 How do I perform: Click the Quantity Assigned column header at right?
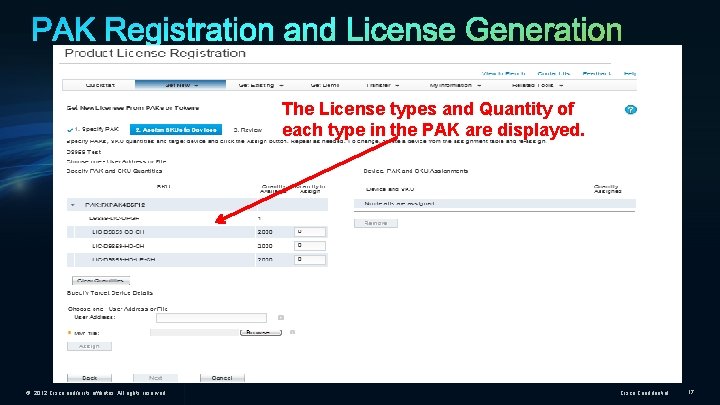(x=607, y=189)
